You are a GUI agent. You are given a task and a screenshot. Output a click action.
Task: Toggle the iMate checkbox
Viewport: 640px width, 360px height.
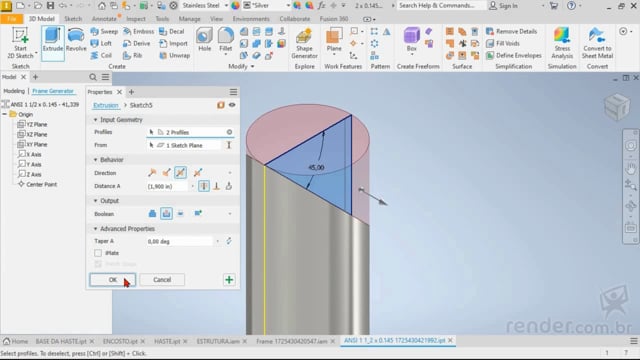[98, 253]
